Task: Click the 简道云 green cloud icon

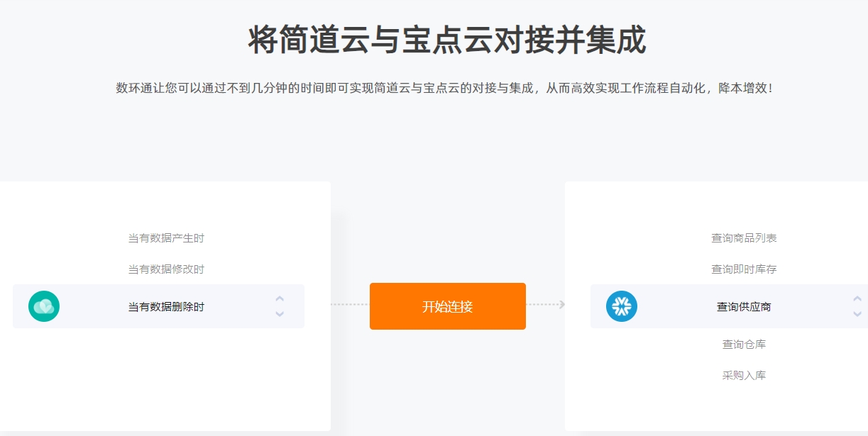Action: [44, 306]
